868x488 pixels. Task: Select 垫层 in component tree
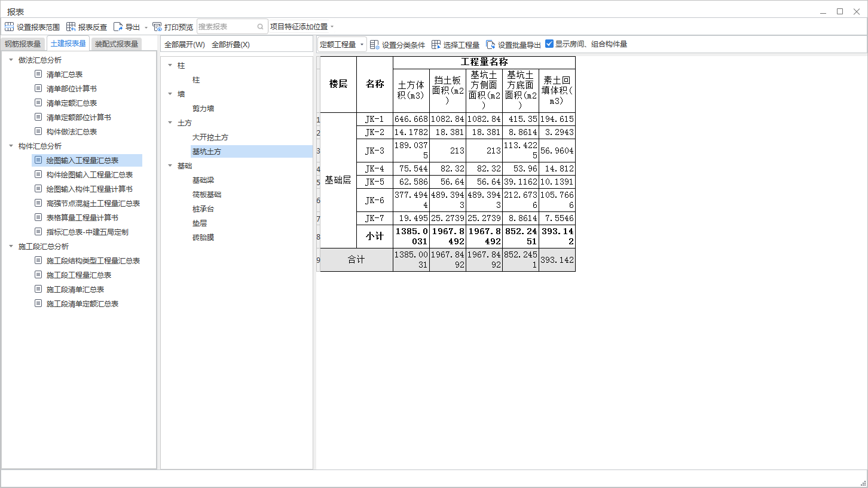(199, 223)
